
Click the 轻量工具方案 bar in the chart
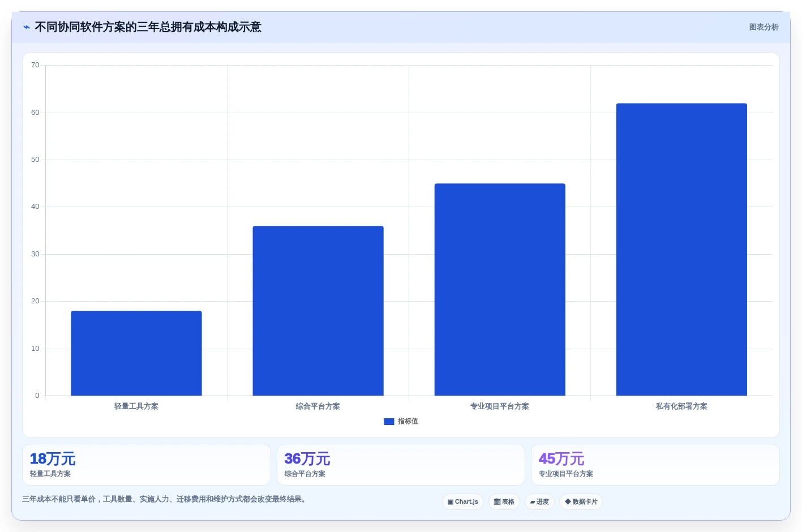(136, 353)
